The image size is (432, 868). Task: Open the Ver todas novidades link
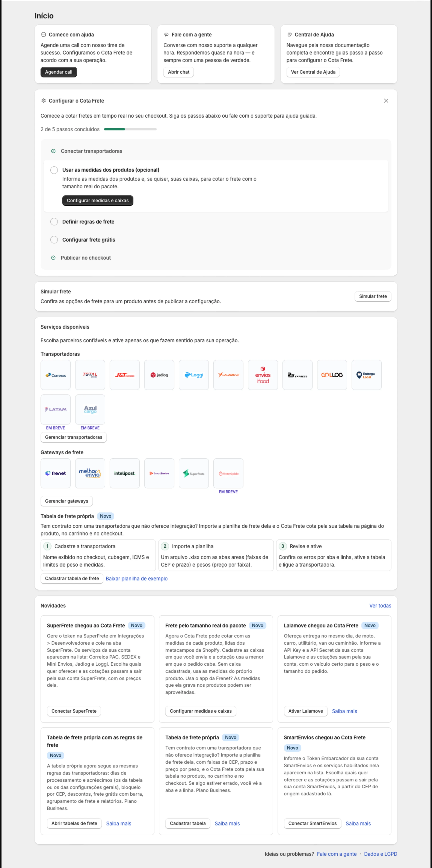(380, 606)
